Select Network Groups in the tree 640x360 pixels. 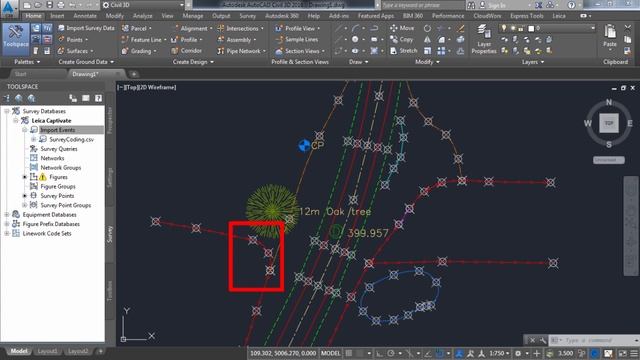(x=61, y=167)
